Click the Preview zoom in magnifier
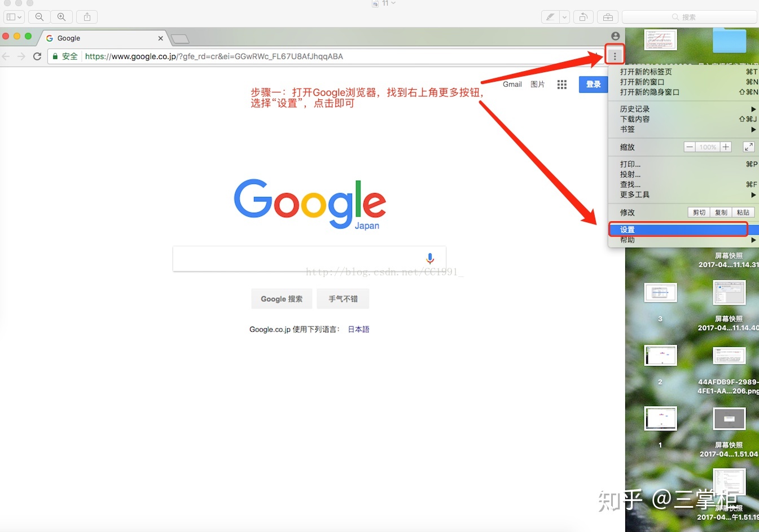 62,17
